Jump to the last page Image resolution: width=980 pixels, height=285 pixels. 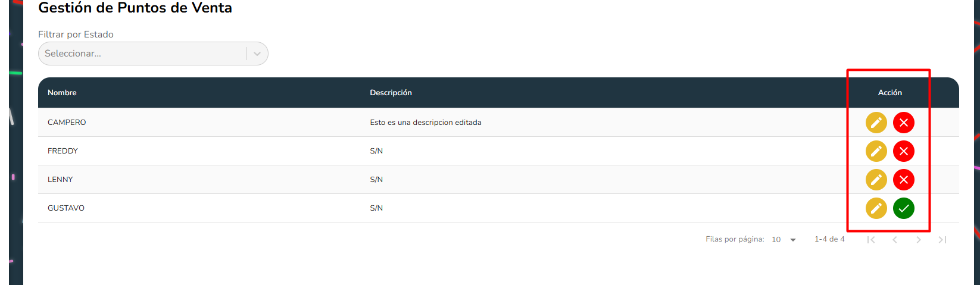[942, 240]
